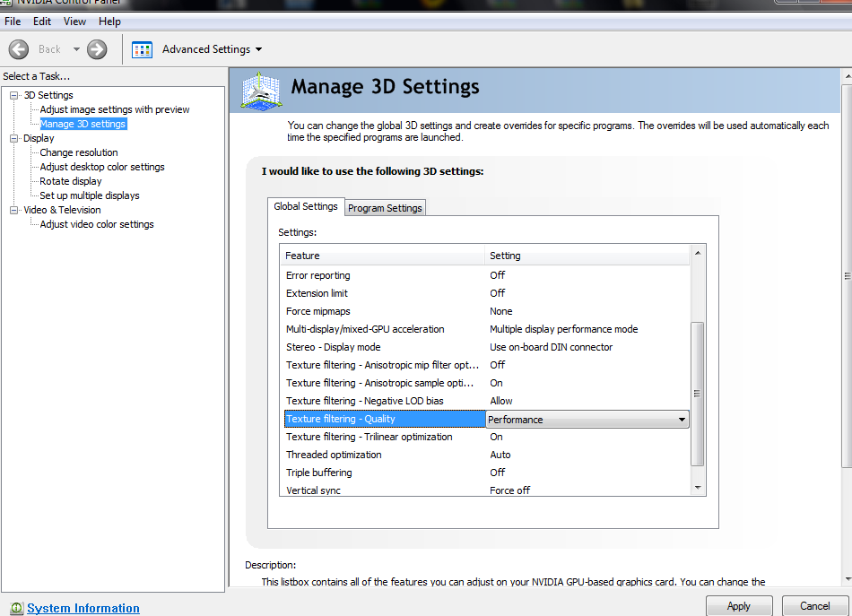852x616 pixels.
Task: Click the settings list scroll up arrow
Action: 698,253
